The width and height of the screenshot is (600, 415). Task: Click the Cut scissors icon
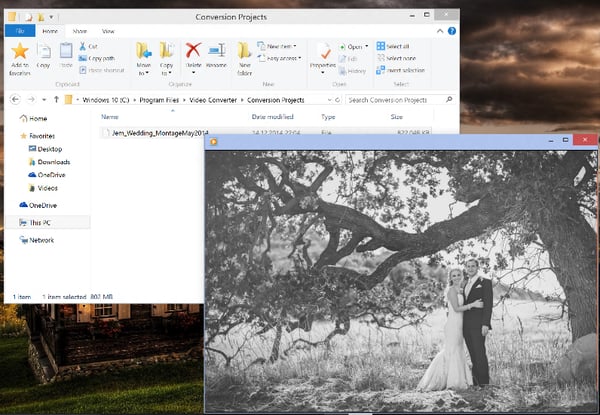pos(83,46)
